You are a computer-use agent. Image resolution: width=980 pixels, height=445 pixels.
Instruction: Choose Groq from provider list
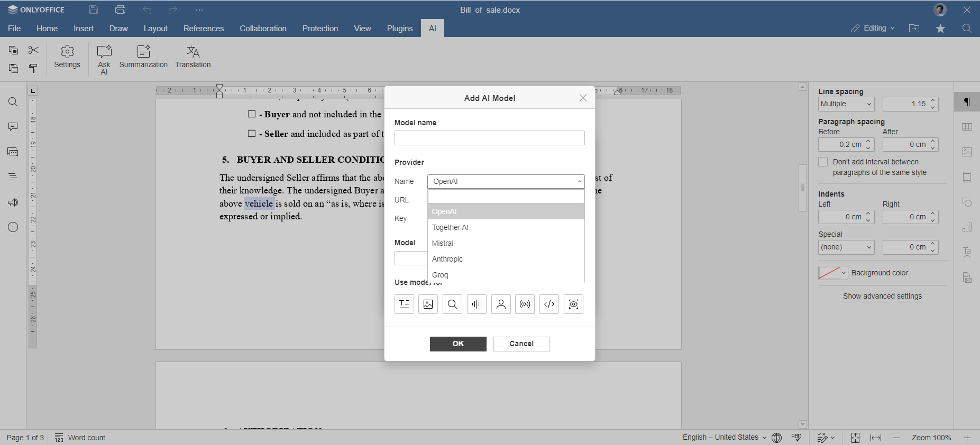[x=506, y=275]
